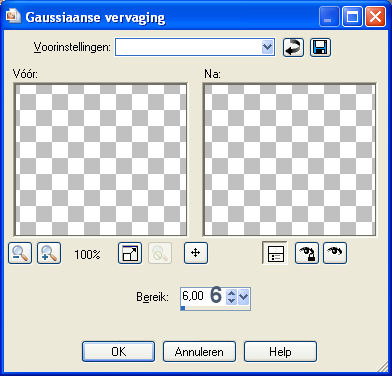Click the Vóór preview pane

pyautogui.click(x=100, y=160)
